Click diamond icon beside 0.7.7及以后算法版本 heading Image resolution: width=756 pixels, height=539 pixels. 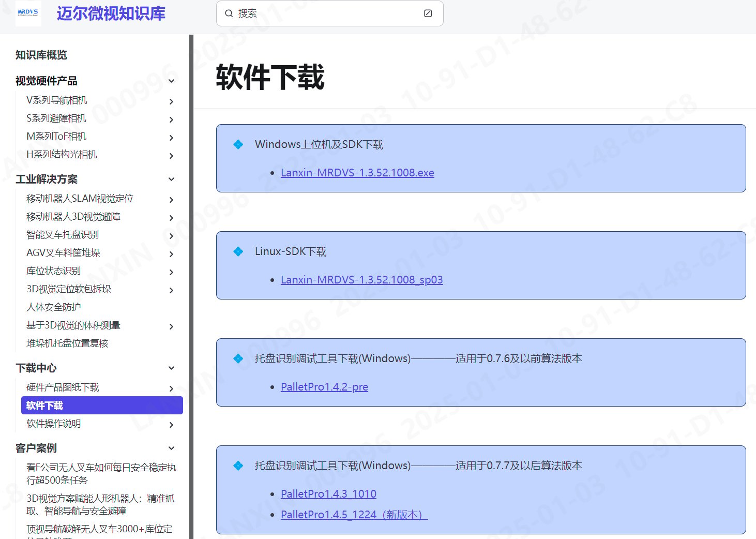click(238, 466)
